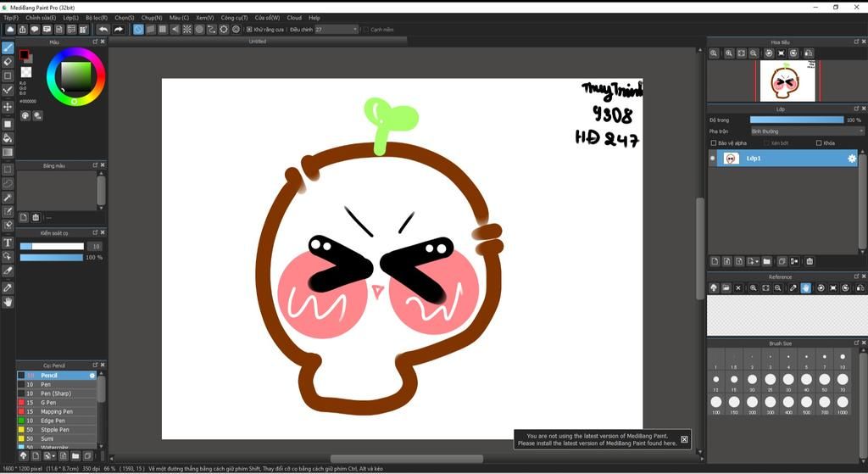The width and height of the screenshot is (868, 474).
Task: Open the Điều chỉnh correction value dropdown
Action: [336, 30]
